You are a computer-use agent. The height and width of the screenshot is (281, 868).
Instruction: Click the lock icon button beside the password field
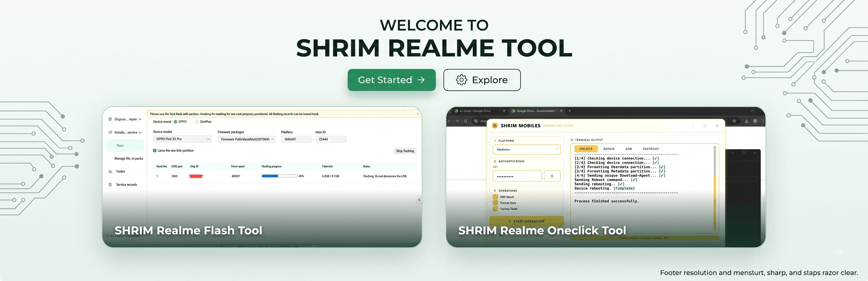[552, 176]
